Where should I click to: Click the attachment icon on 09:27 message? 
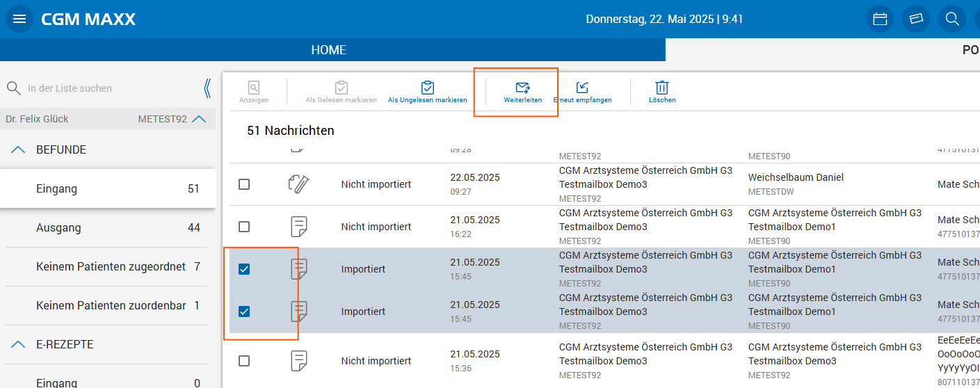(299, 184)
